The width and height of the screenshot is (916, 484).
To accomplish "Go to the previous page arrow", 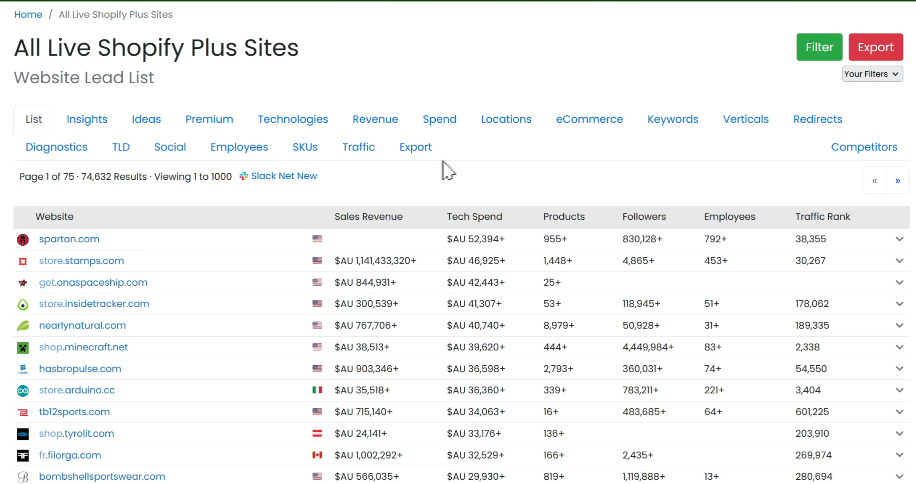I will 875,180.
